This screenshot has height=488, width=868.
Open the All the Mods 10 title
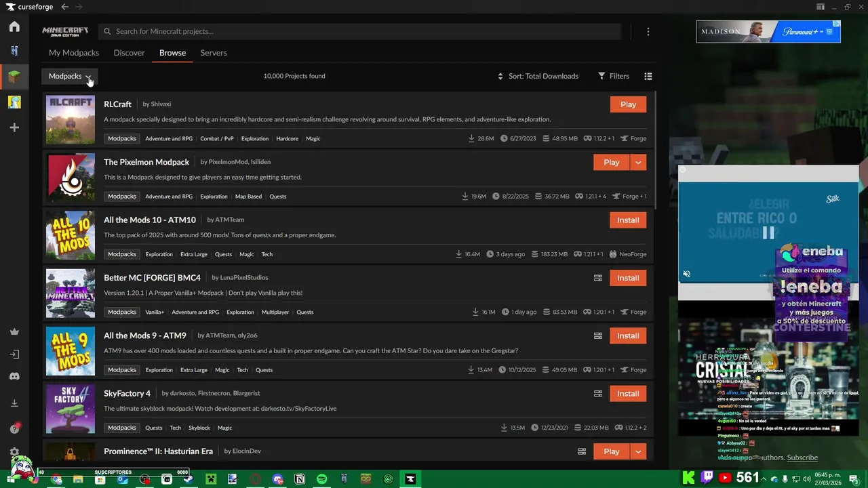150,220
